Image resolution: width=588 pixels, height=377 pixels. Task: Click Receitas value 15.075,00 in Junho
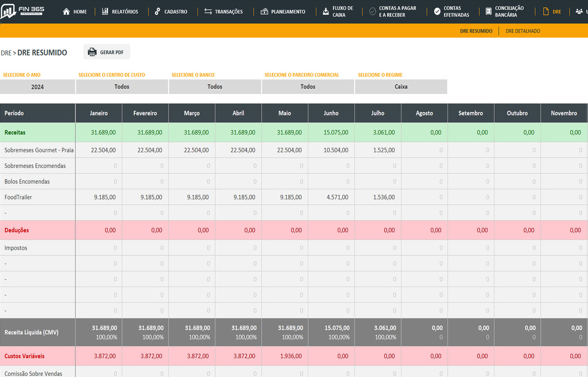pos(336,133)
